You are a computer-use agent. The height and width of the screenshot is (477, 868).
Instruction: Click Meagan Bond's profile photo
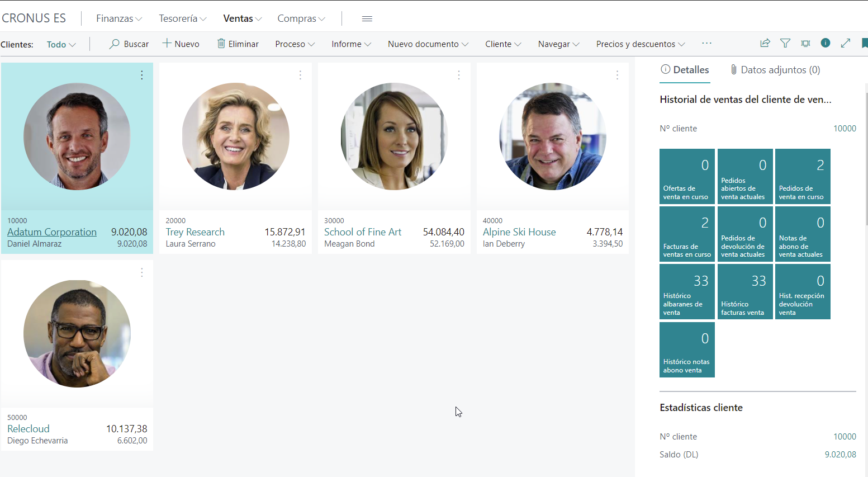coord(394,136)
